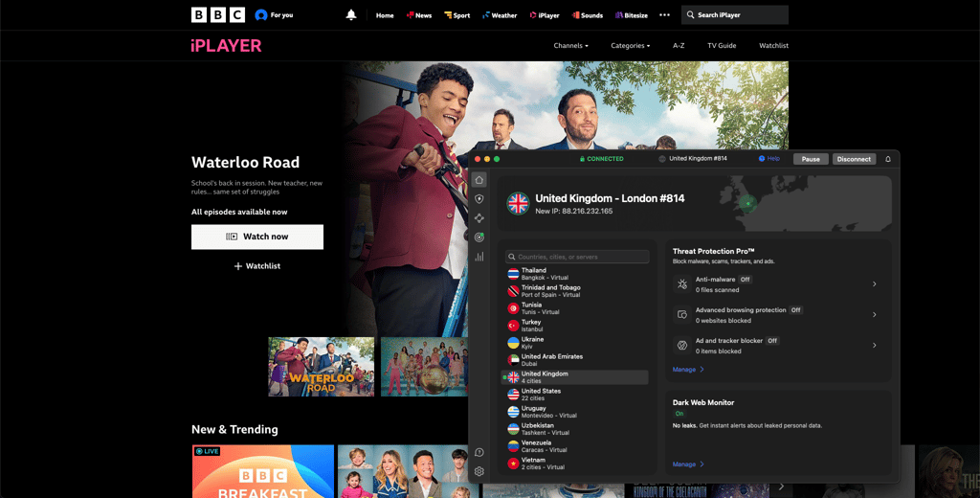Click the United Kingdom flag in connection header

coord(518,203)
